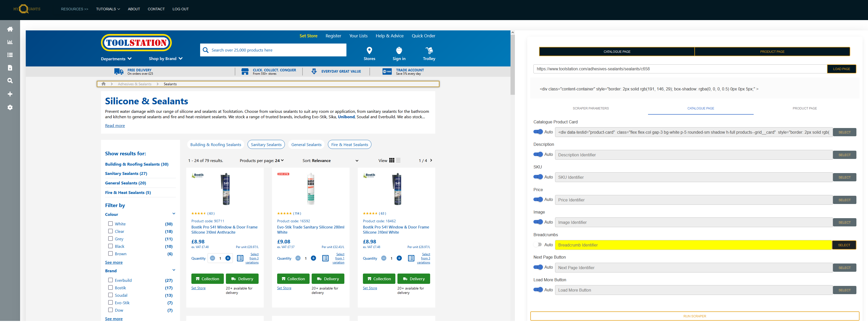Screen dimensions: 868x323
Task: Select the Sanitary Sealants filter chip
Action: [x=266, y=145]
